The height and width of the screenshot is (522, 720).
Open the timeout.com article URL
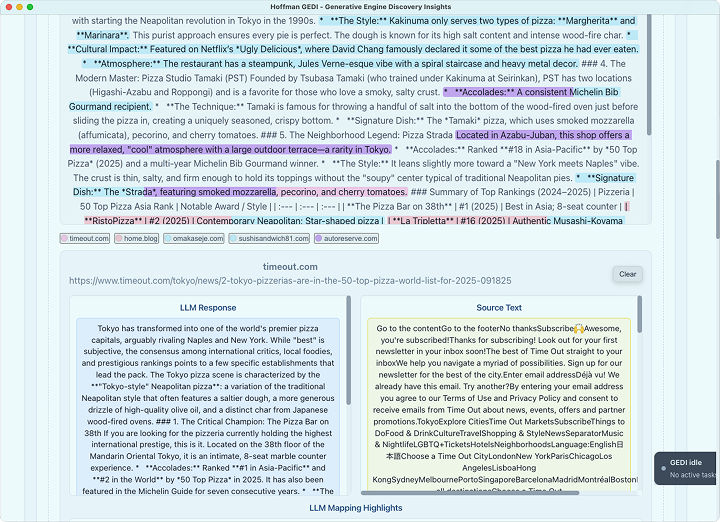[289, 281]
